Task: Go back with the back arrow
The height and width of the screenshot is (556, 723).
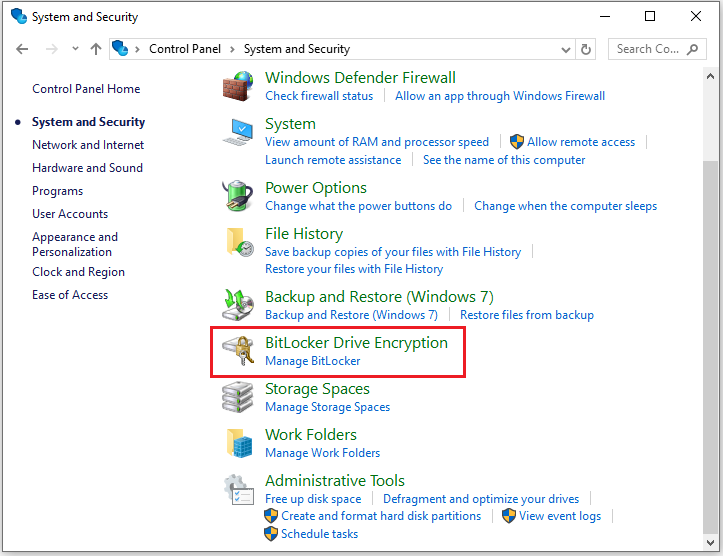Action: click(22, 49)
